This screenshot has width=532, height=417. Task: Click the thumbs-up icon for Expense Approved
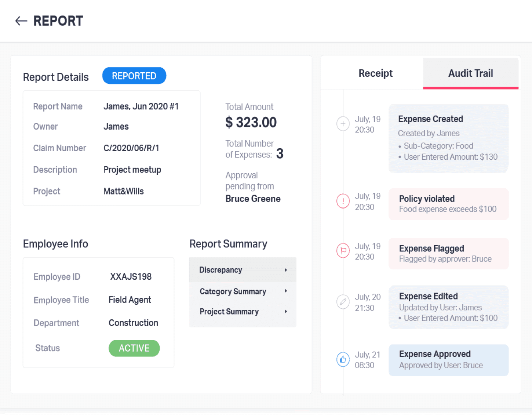tap(343, 359)
